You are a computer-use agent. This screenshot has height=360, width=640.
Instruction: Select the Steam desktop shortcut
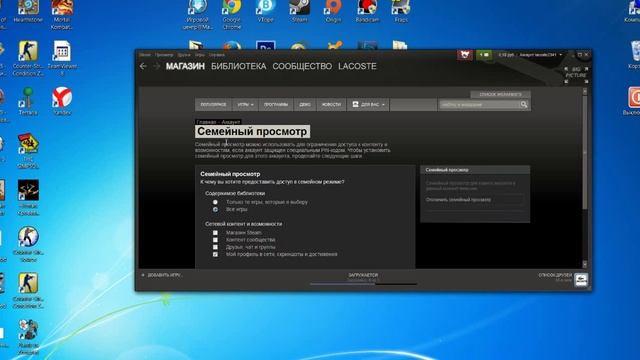coord(299,12)
